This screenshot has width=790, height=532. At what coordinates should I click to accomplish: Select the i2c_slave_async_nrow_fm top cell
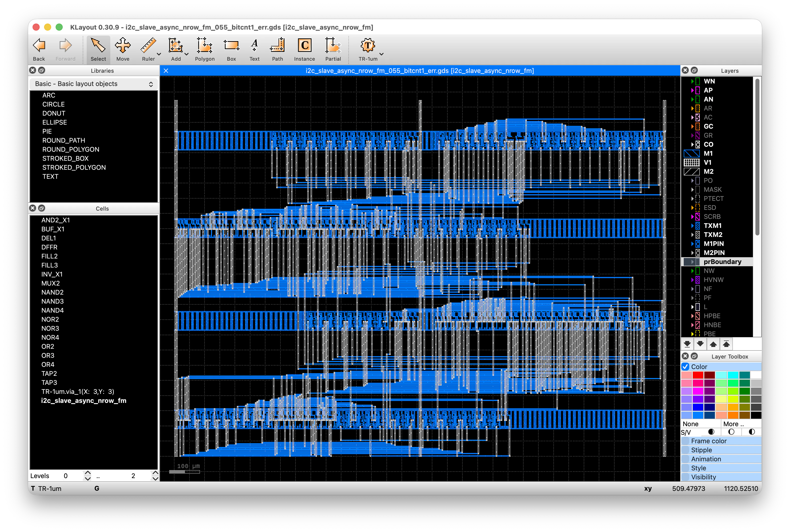point(83,400)
